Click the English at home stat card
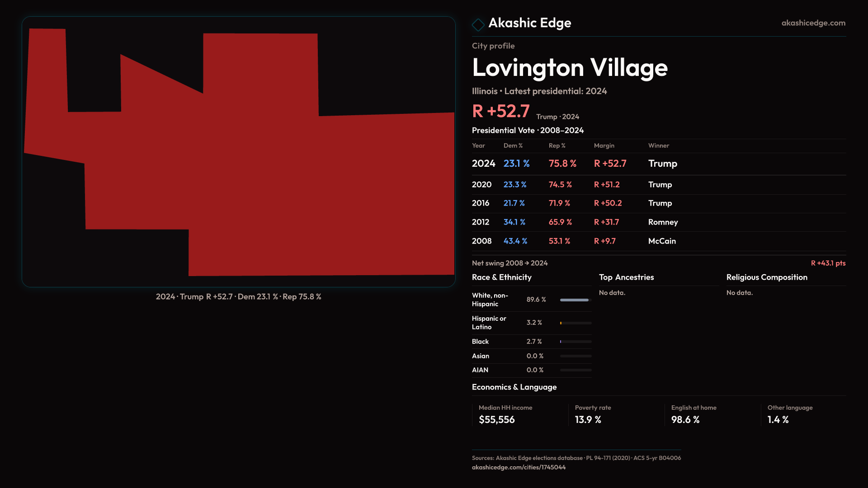Viewport: 868px width, 488px height. tap(693, 414)
